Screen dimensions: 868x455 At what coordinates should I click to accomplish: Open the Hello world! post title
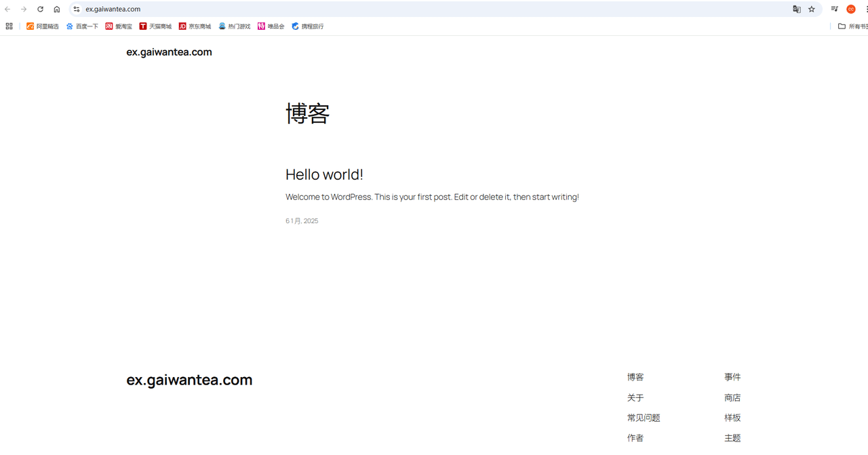click(x=324, y=174)
